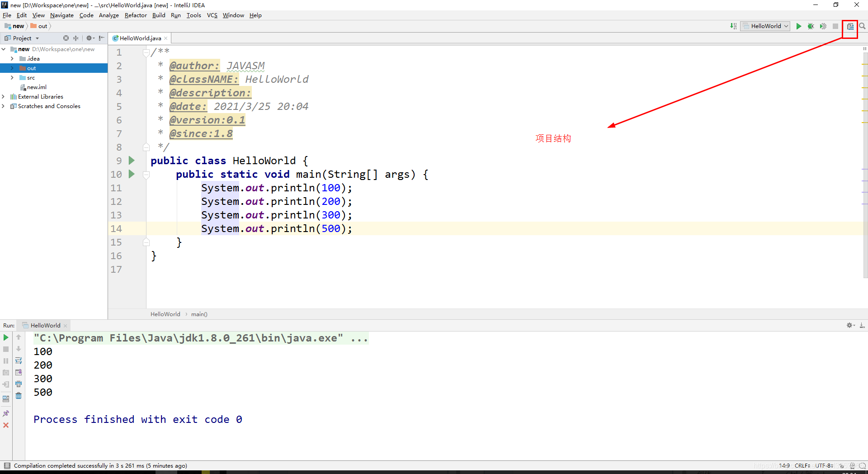Close the HelloWorld.java tab
The height and width of the screenshot is (474, 868).
point(166,38)
